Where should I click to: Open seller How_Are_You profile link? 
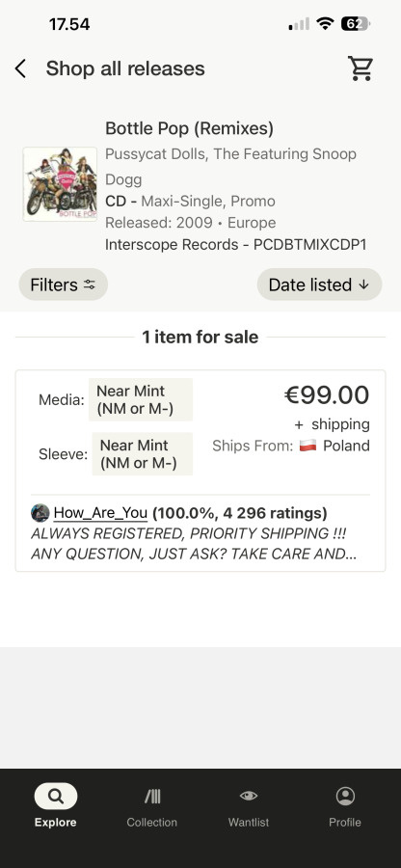(x=100, y=513)
